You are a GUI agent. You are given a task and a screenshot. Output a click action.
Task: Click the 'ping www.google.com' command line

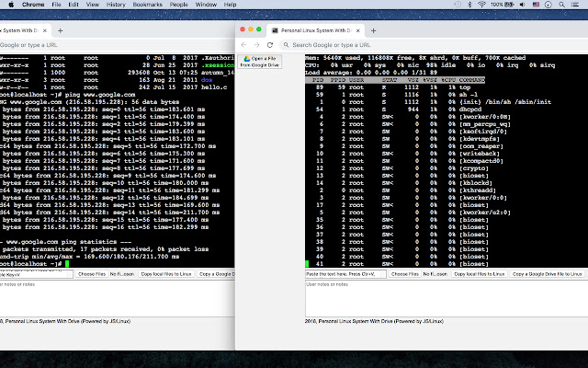(100, 95)
